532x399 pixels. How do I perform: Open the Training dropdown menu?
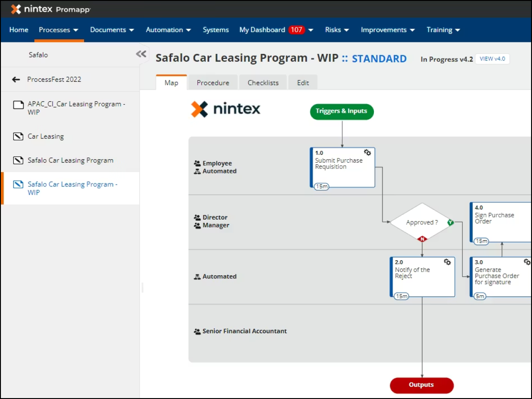[443, 30]
